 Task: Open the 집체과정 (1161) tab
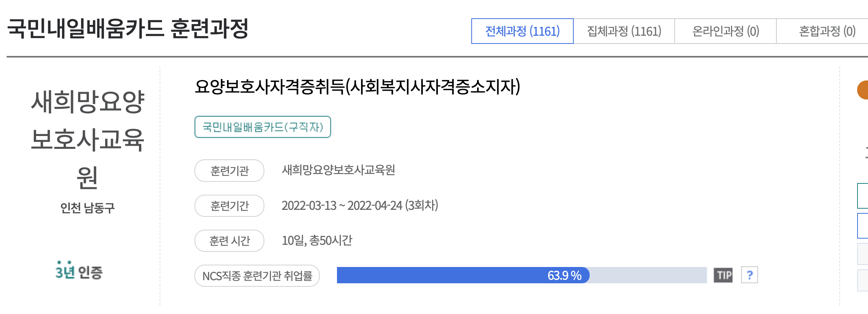click(x=624, y=31)
